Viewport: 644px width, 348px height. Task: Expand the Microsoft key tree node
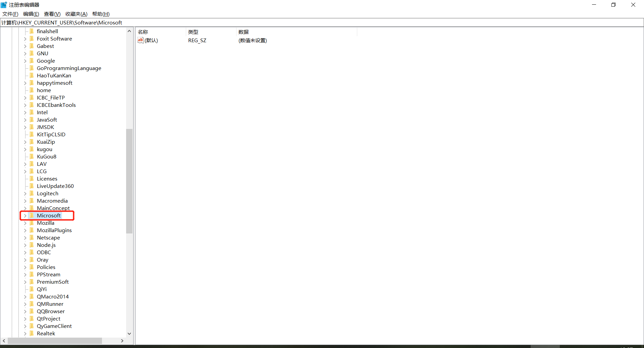click(25, 216)
